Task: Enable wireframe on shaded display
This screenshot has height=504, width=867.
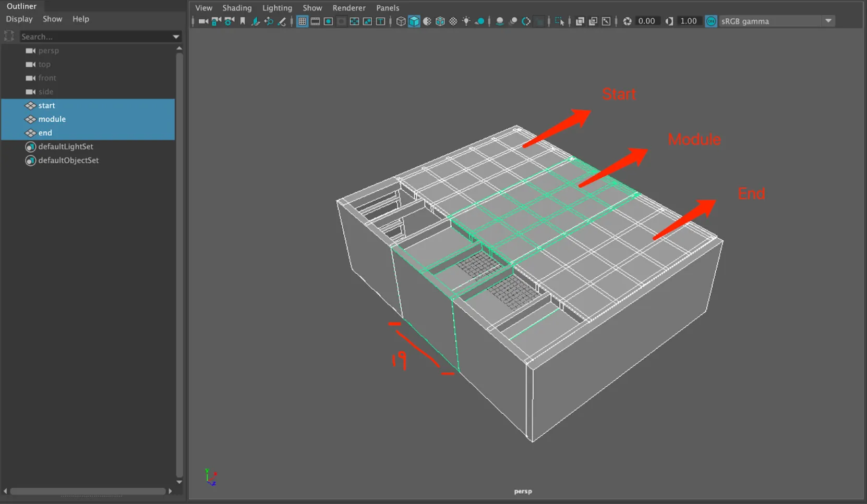Action: point(440,21)
